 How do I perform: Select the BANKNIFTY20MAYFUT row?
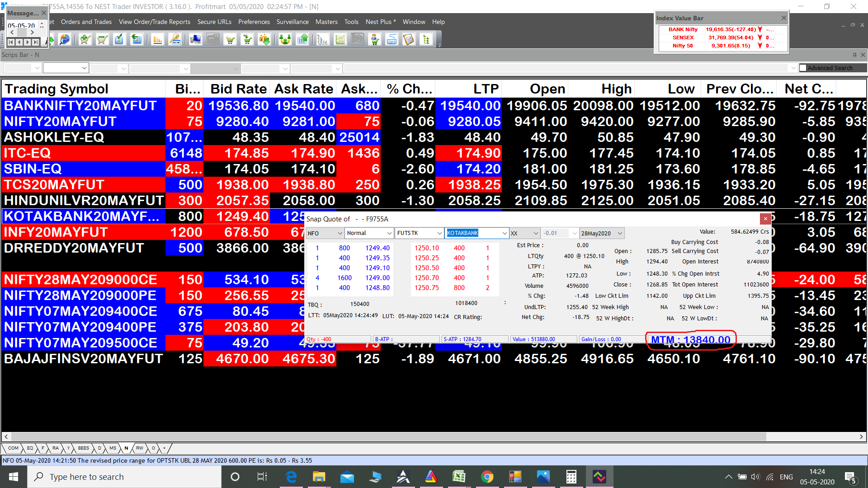pos(434,106)
